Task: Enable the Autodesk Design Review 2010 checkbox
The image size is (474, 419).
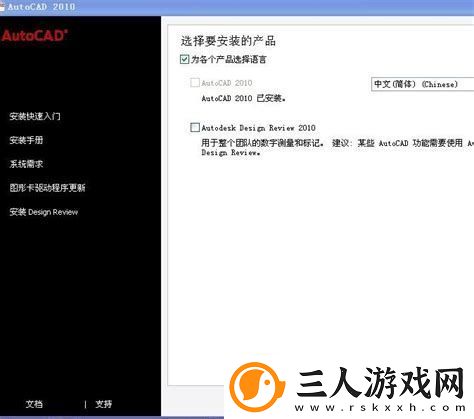Action: [195, 127]
